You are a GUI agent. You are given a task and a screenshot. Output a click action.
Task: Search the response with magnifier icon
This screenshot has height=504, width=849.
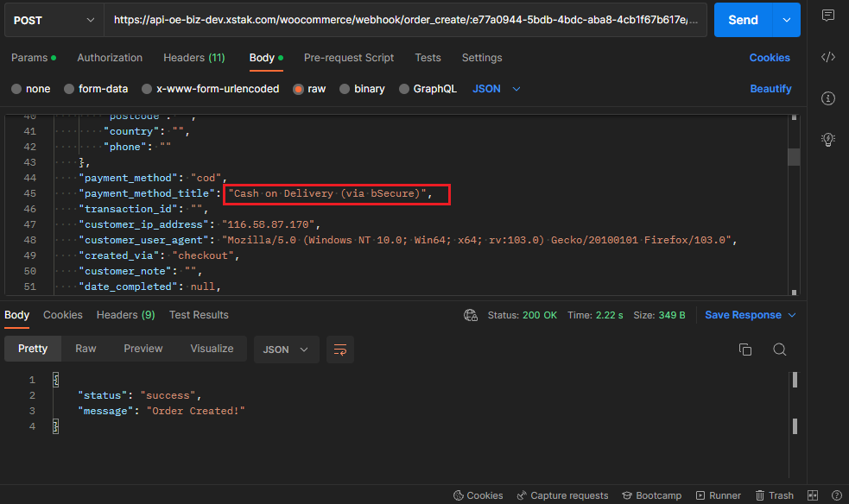click(779, 350)
